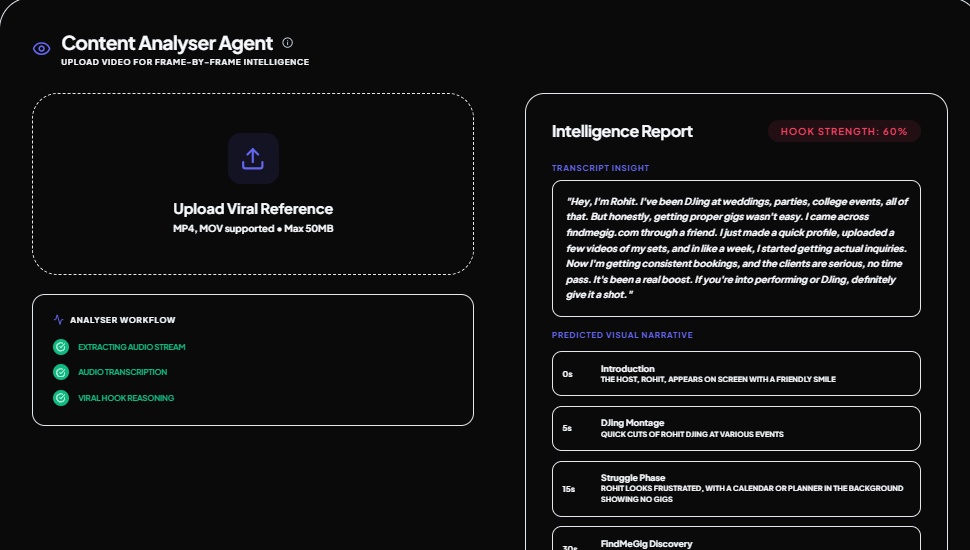Open the FindMeGig Discovery narrative row
The height and width of the screenshot is (550, 970).
point(735,540)
